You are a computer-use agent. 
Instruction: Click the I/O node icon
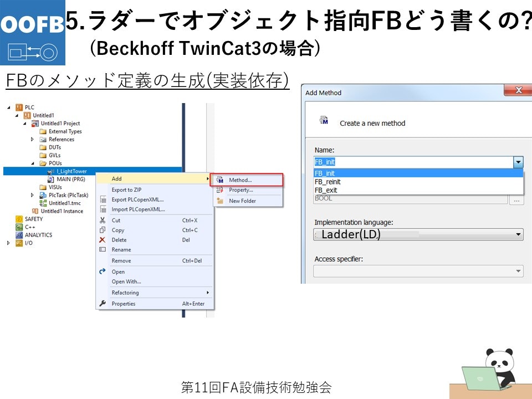tap(19, 243)
